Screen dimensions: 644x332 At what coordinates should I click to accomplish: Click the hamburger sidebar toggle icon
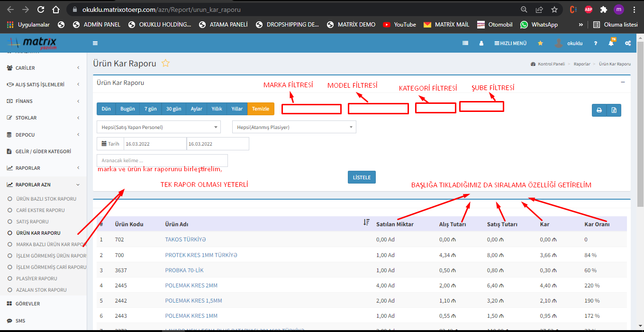coord(95,43)
